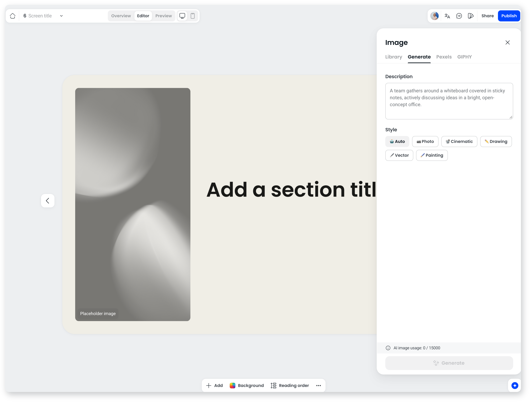Close the Image panel
The height and width of the screenshot is (403, 532).
(x=507, y=42)
